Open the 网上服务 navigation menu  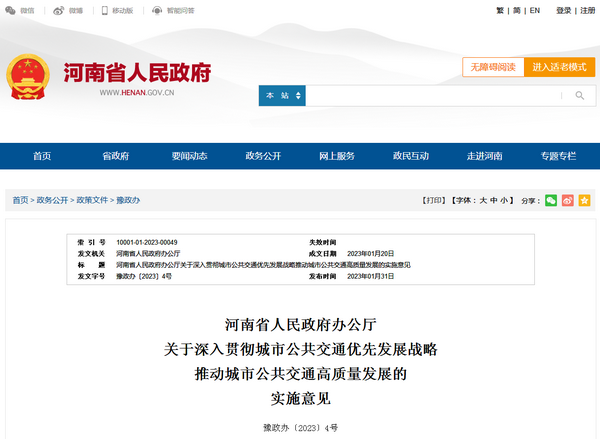pyautogui.click(x=336, y=156)
